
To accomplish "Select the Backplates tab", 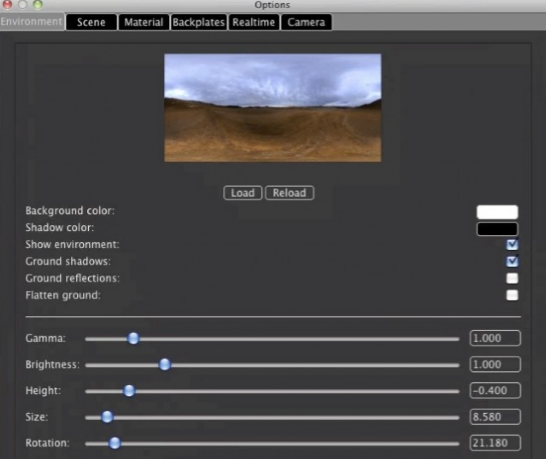I will click(x=198, y=22).
